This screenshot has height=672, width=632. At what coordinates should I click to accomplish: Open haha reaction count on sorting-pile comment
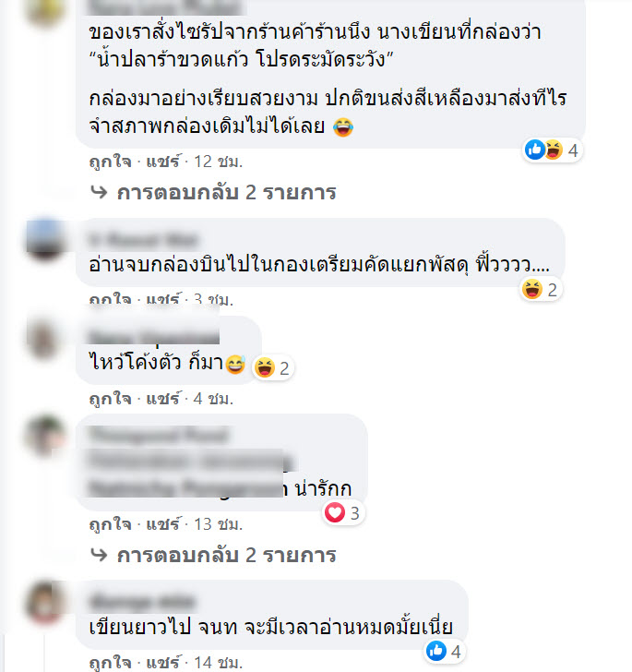[x=541, y=290]
